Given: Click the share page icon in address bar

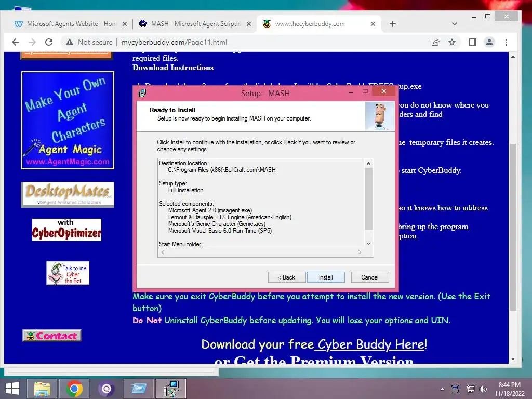Looking at the screenshot, I should 435,42.
